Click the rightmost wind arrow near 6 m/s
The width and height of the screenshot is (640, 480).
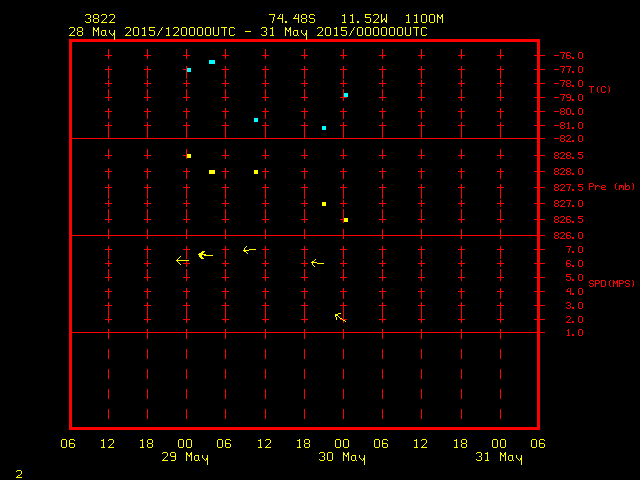pos(317,263)
